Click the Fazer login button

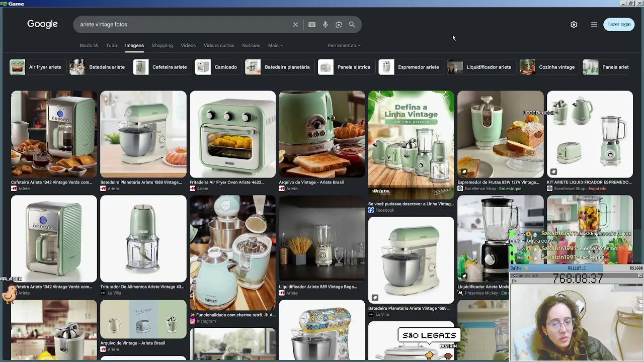coord(619,25)
